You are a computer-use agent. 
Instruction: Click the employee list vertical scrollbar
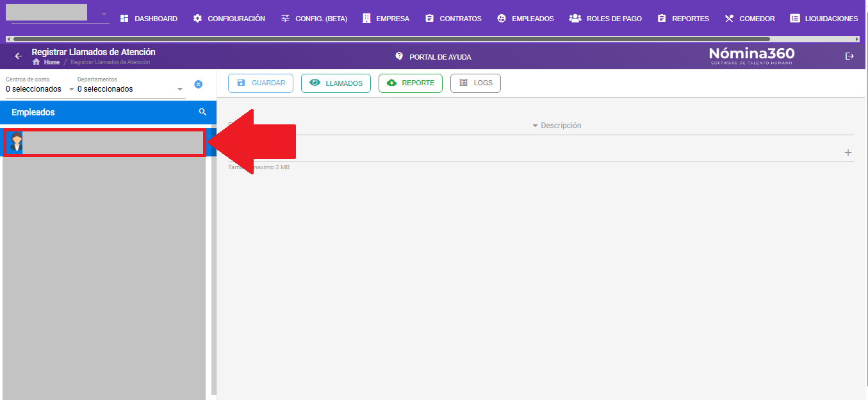[x=214, y=260]
